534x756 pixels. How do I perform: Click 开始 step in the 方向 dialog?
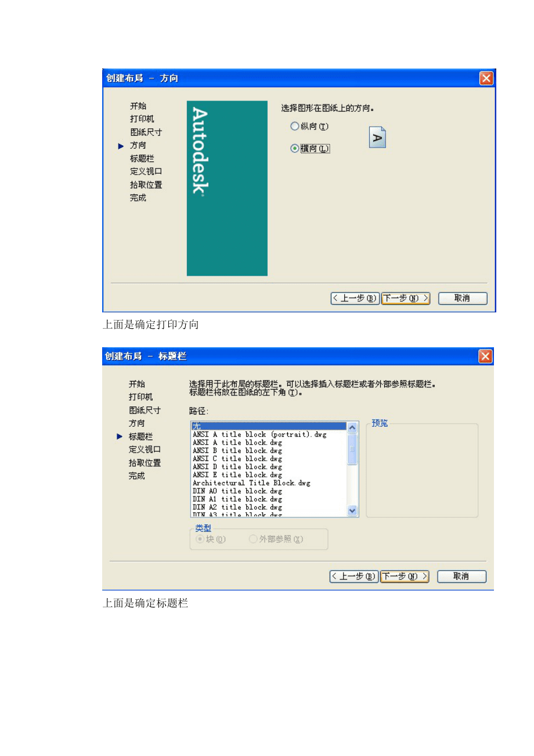(x=138, y=106)
